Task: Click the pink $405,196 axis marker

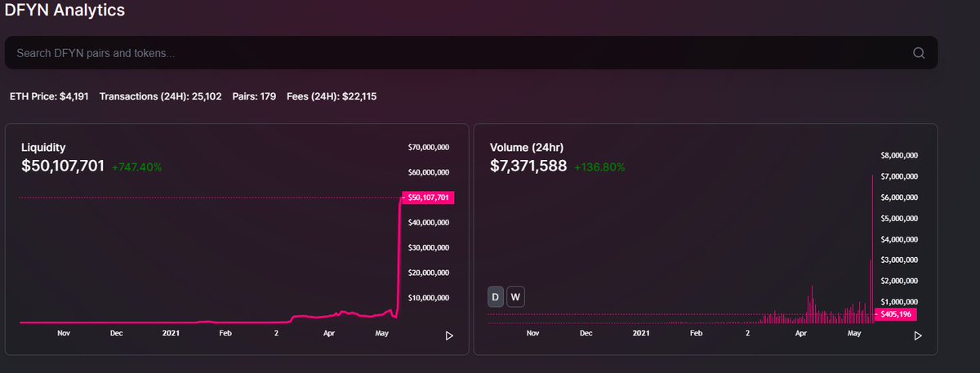Action: (x=896, y=314)
